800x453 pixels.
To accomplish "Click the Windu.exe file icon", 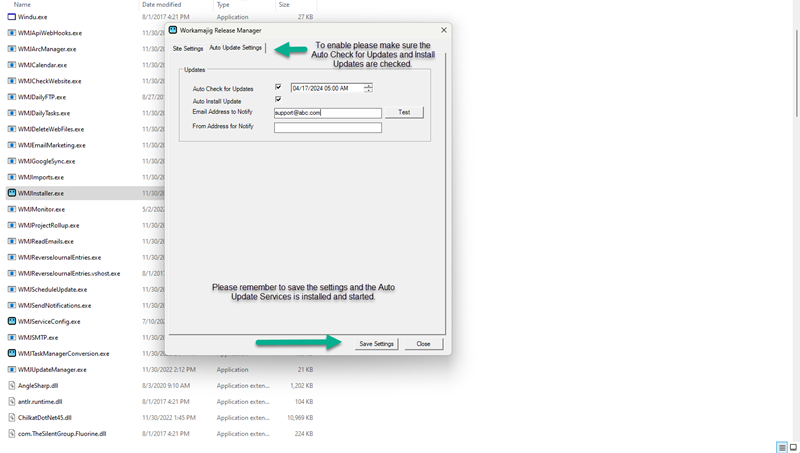I will click(12, 17).
